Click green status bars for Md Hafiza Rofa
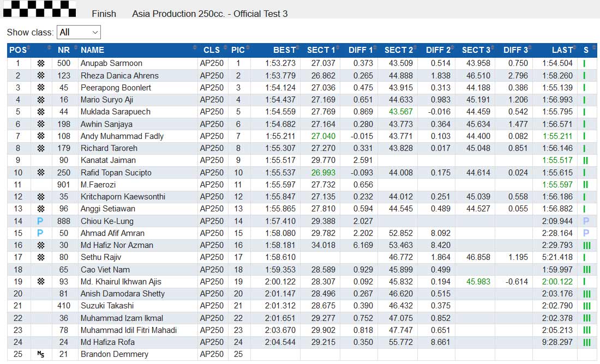This screenshot has width=600, height=364. pyautogui.click(x=586, y=343)
